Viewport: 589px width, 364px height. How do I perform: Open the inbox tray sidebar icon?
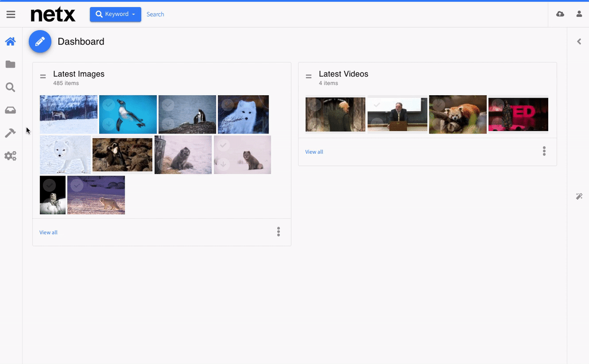click(10, 110)
